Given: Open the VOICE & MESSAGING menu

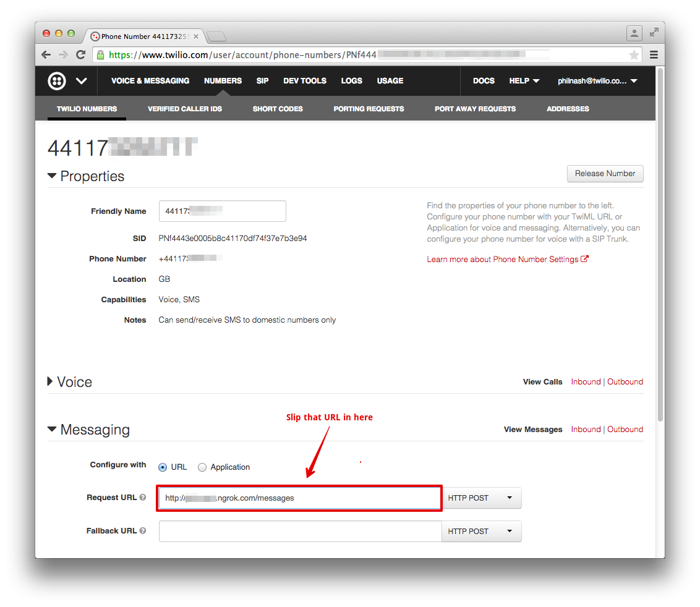Looking at the screenshot, I should tap(150, 81).
